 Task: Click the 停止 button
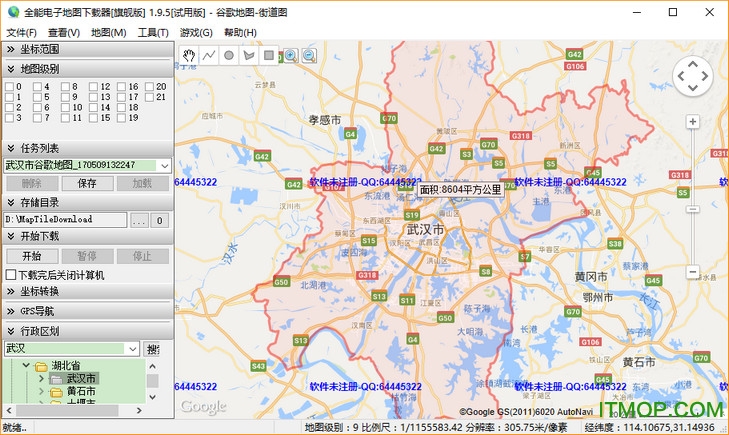pyautogui.click(x=142, y=256)
